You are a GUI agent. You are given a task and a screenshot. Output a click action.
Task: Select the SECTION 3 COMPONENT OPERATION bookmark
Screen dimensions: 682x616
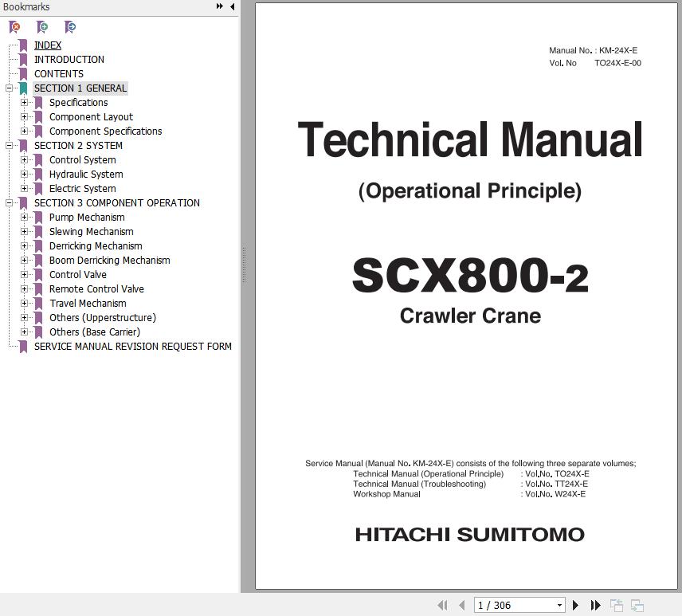(x=117, y=203)
